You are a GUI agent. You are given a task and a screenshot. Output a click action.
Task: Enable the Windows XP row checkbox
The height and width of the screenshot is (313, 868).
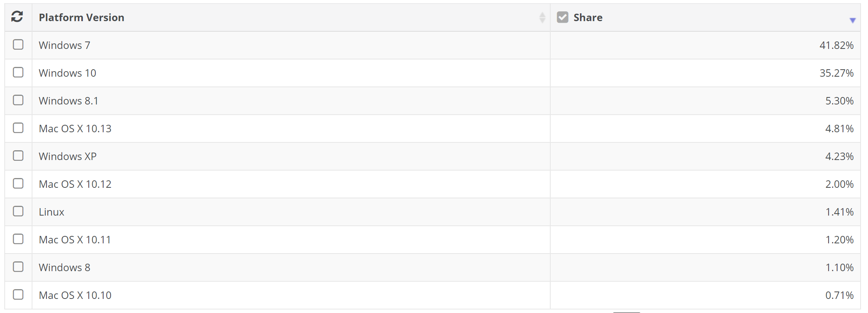18,156
